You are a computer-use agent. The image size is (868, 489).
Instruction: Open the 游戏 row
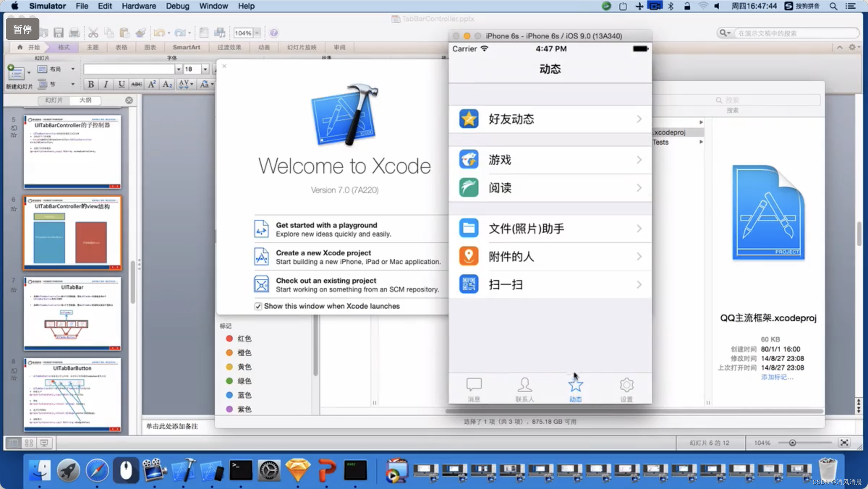550,160
